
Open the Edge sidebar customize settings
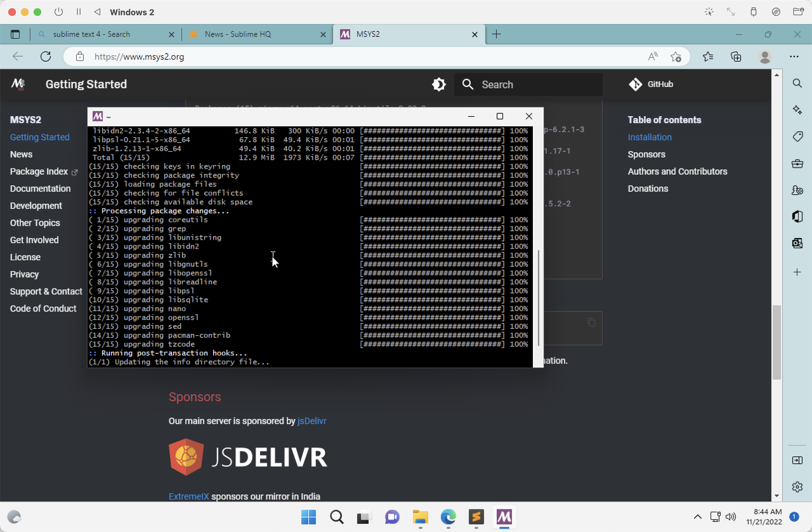tap(797, 486)
